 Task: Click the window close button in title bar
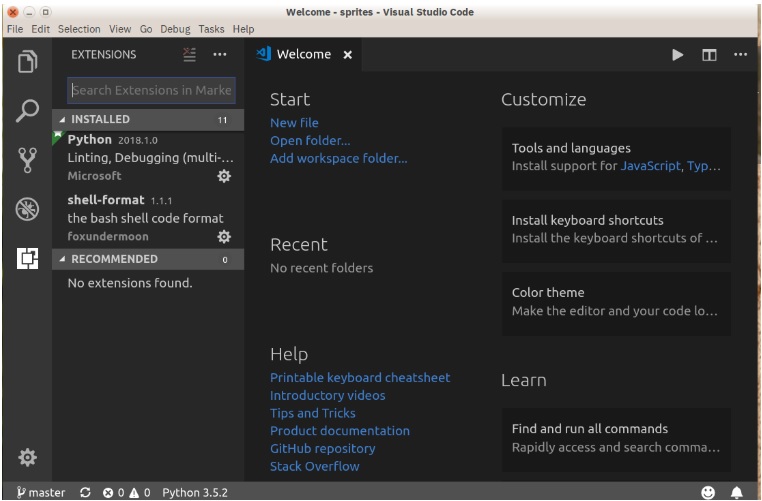click(13, 12)
